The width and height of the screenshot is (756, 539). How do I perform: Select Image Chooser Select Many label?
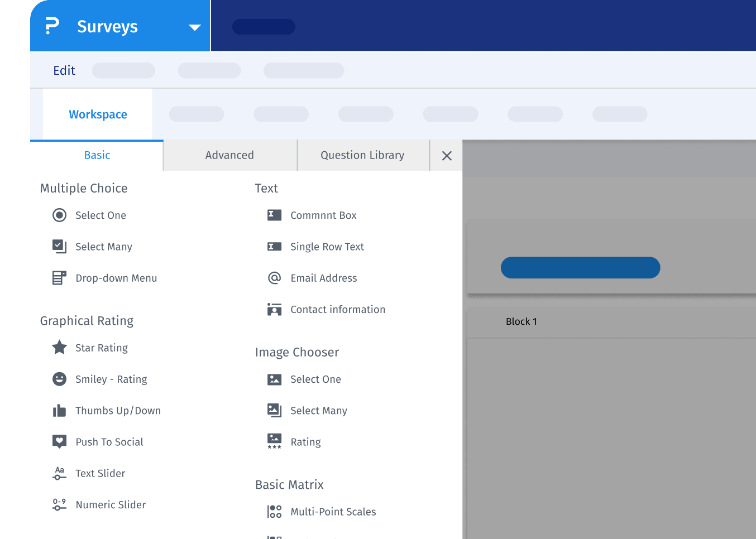tap(319, 411)
